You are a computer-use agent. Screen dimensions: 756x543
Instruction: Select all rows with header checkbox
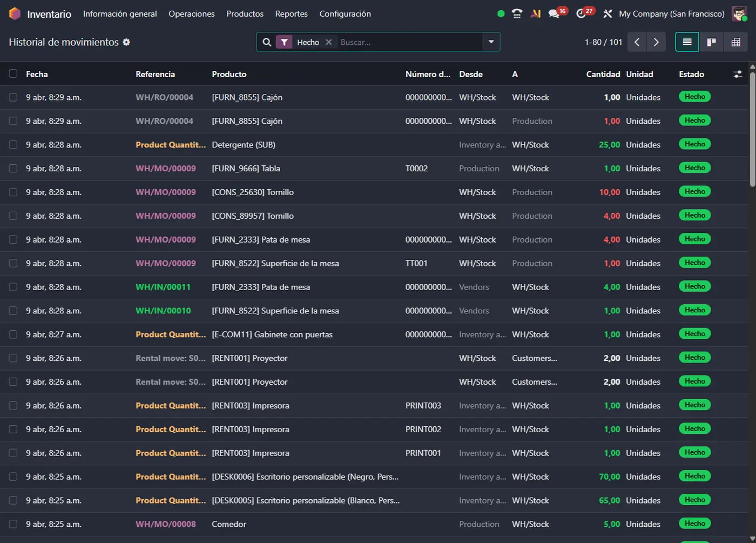pos(13,74)
